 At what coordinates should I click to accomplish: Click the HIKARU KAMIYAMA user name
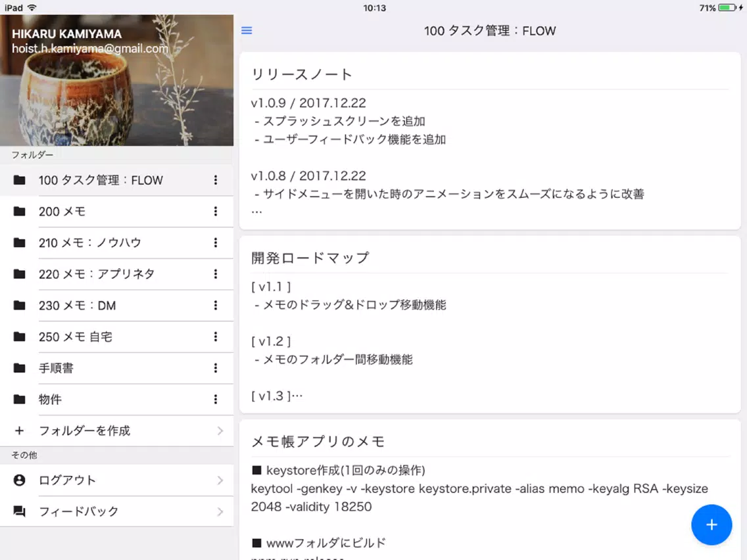[66, 34]
